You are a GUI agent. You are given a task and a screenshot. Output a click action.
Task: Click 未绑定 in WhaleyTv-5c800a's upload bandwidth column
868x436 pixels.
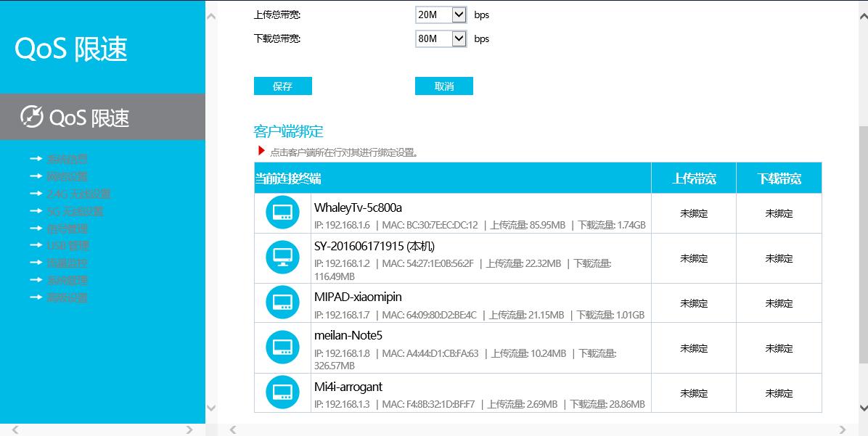pos(694,213)
